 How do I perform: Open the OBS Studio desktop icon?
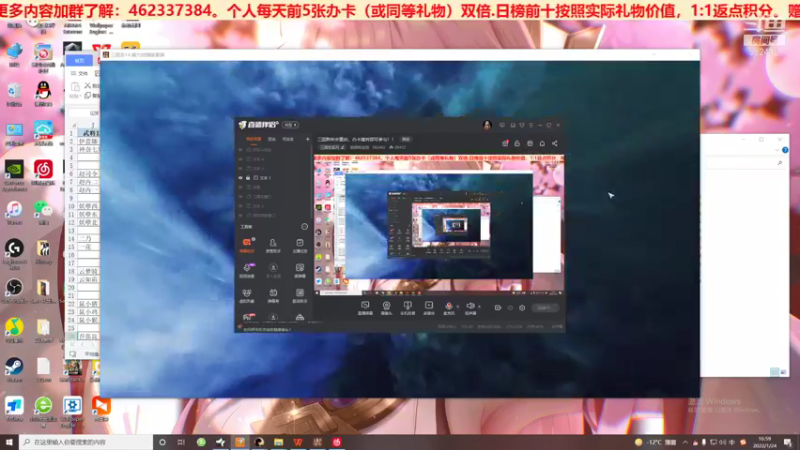coord(14,291)
